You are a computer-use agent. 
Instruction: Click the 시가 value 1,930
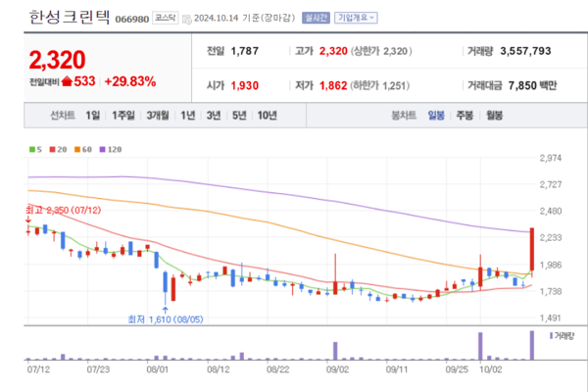[245, 85]
